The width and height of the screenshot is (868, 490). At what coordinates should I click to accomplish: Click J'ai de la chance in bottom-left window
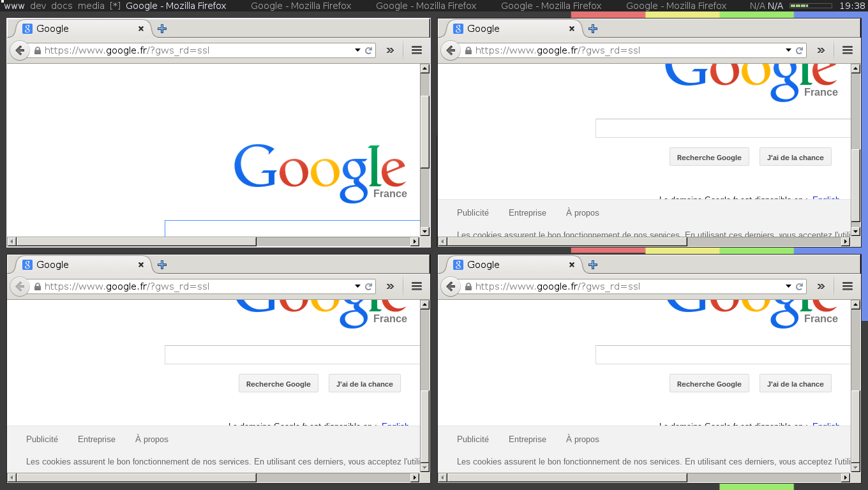pos(364,383)
